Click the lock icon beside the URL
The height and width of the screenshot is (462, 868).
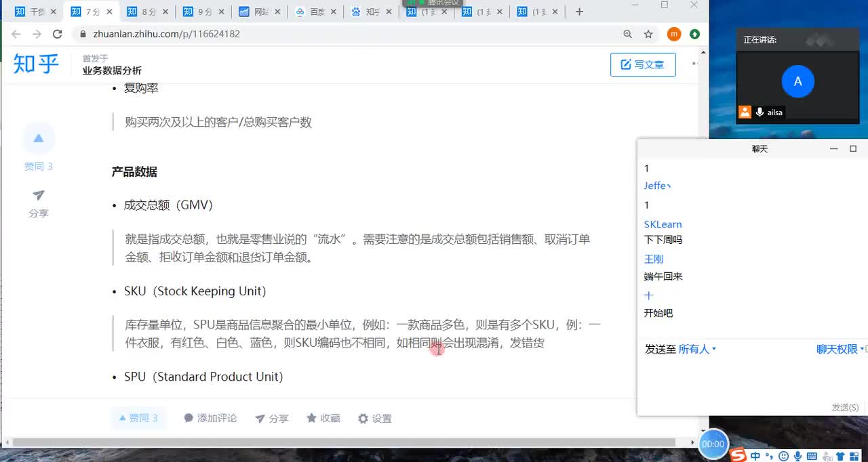(83, 34)
